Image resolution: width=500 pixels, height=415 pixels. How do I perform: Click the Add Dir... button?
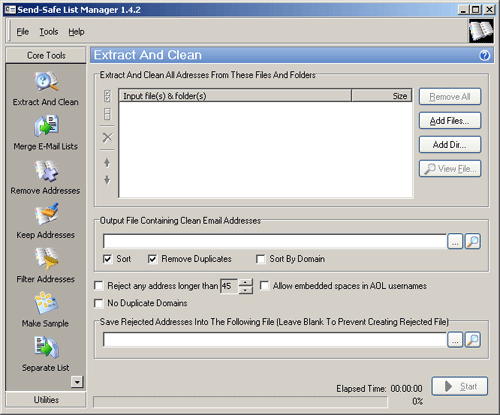coord(450,145)
